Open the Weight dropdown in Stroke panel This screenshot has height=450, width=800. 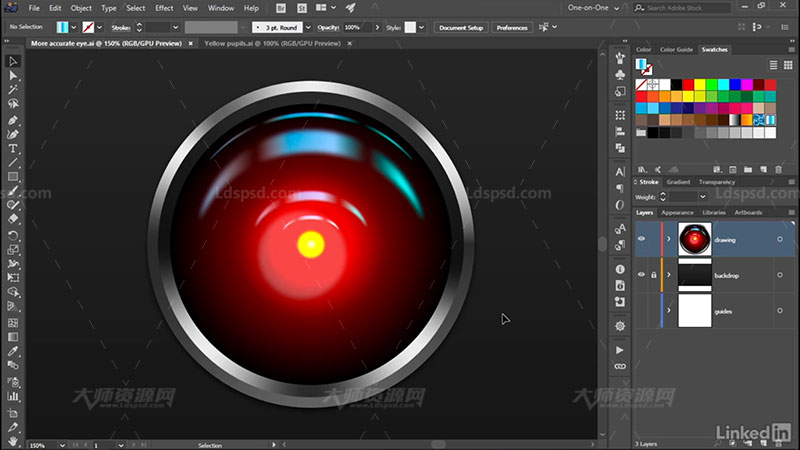pyautogui.click(x=703, y=196)
